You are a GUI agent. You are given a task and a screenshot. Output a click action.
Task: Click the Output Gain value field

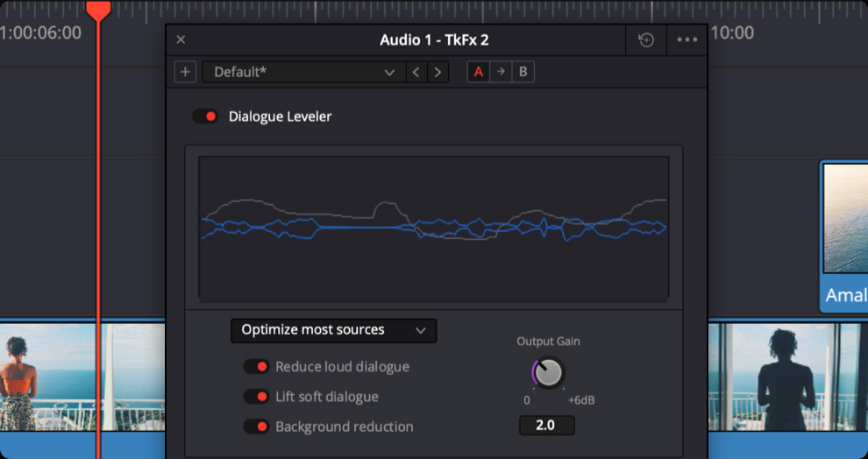pos(547,425)
